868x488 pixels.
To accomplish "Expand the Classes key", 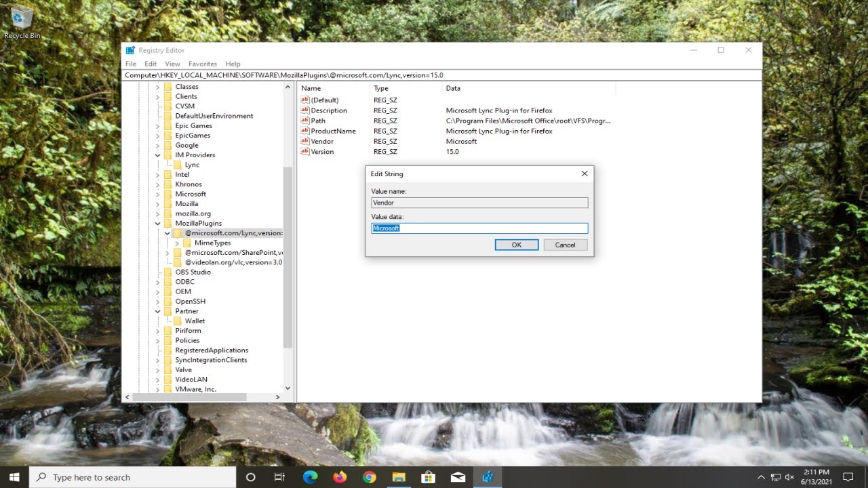I will tap(158, 87).
